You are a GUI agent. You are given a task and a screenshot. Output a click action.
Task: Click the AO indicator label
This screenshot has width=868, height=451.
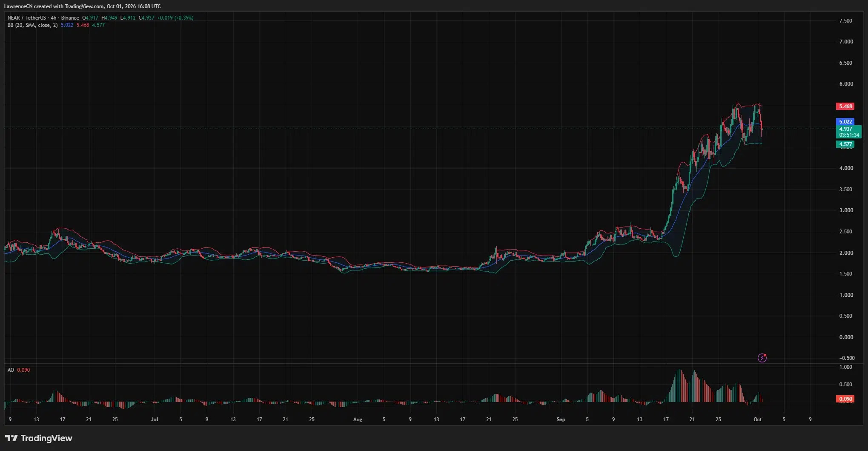[11, 370]
